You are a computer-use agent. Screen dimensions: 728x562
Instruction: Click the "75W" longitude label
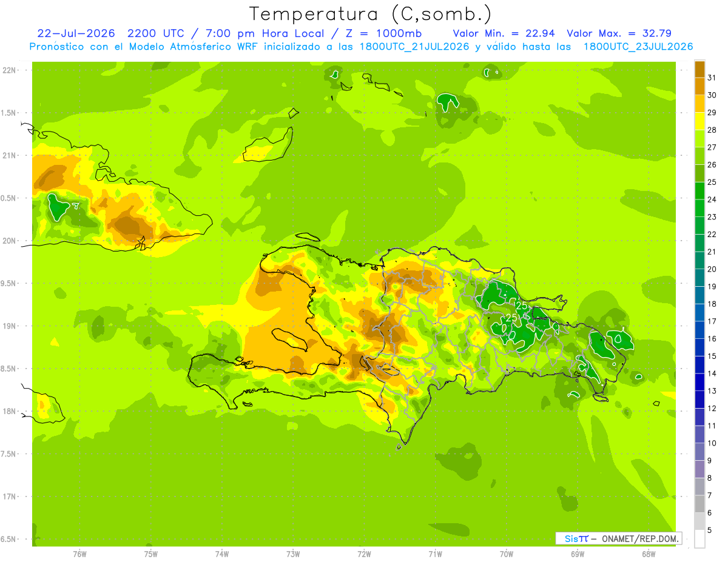tap(151, 554)
